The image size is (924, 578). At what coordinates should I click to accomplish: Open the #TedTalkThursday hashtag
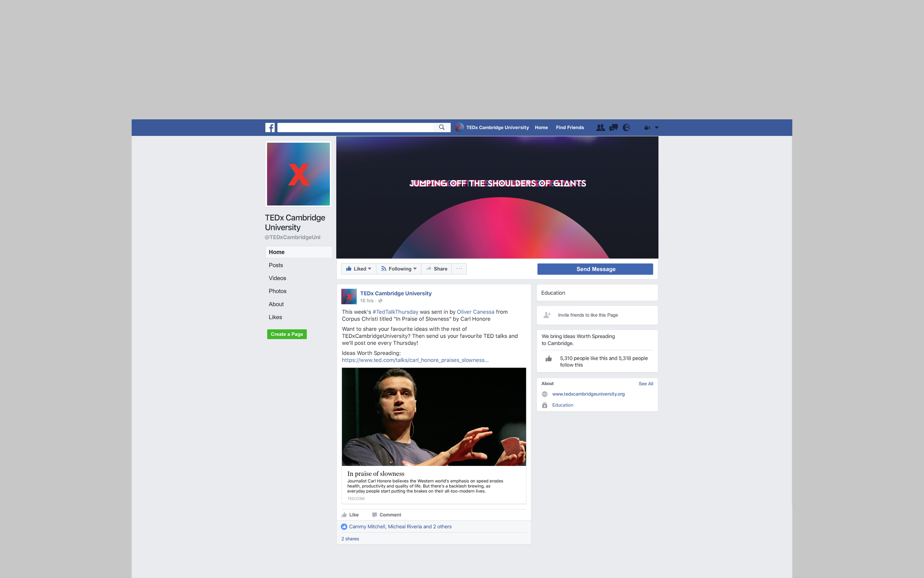(395, 312)
